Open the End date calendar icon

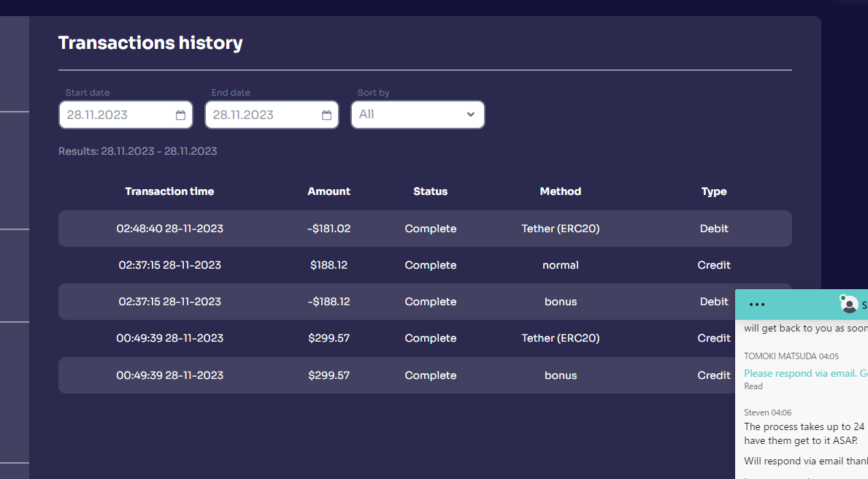click(x=326, y=115)
